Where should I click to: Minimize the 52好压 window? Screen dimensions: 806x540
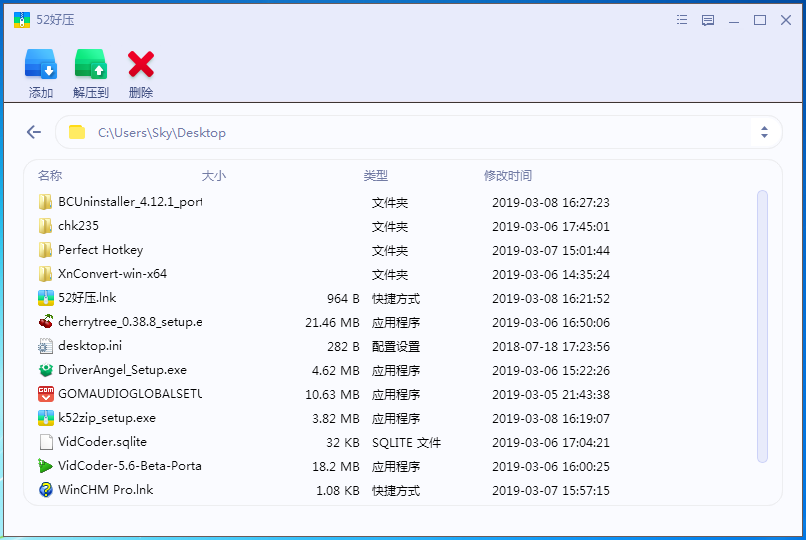click(x=734, y=21)
